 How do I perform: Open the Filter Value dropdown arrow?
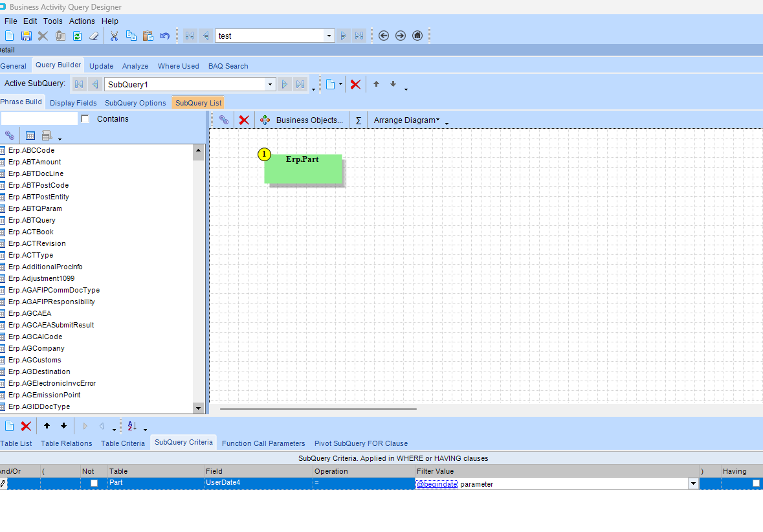(x=693, y=483)
